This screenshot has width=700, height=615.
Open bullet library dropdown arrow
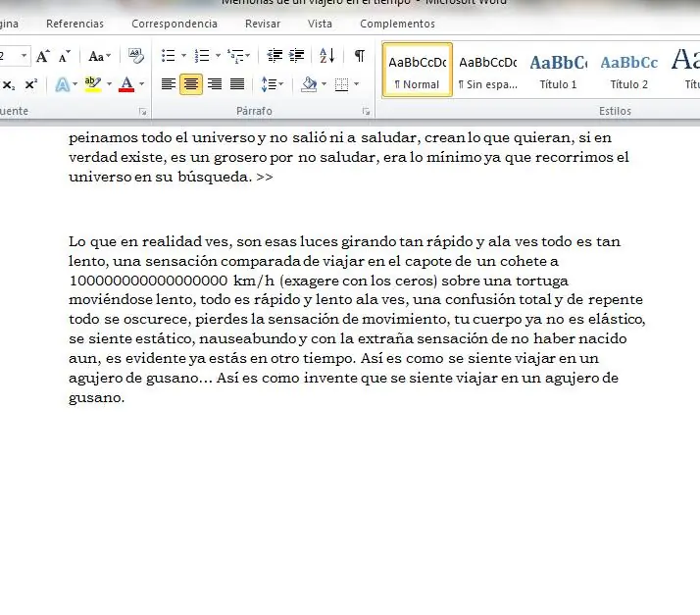coord(183,56)
